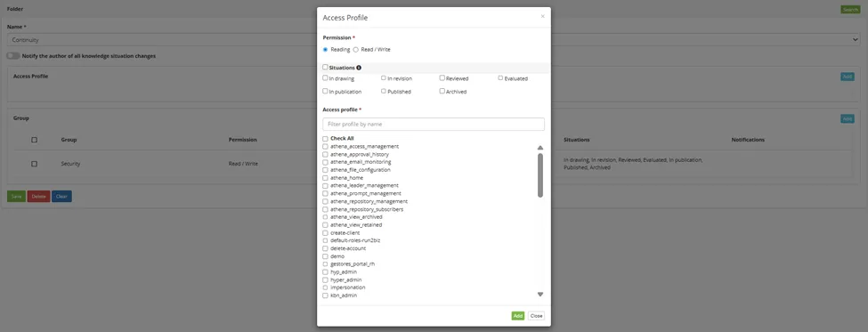
Task: Click the Save button on Folder page
Action: (16, 197)
